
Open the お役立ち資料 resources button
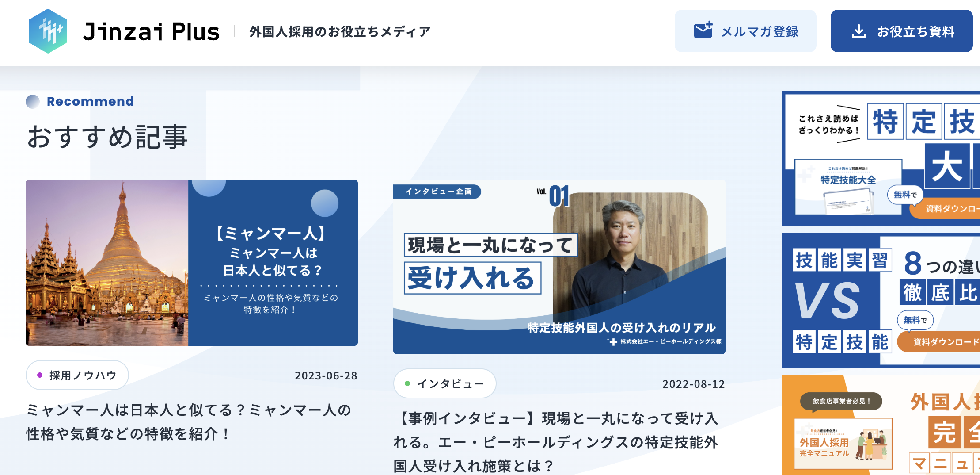901,31
